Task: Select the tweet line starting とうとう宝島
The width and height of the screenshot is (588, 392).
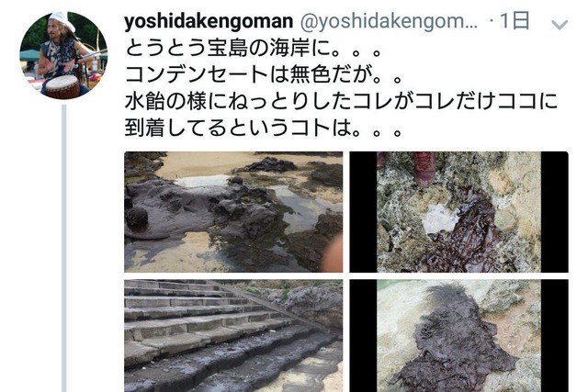Action: click(x=254, y=49)
